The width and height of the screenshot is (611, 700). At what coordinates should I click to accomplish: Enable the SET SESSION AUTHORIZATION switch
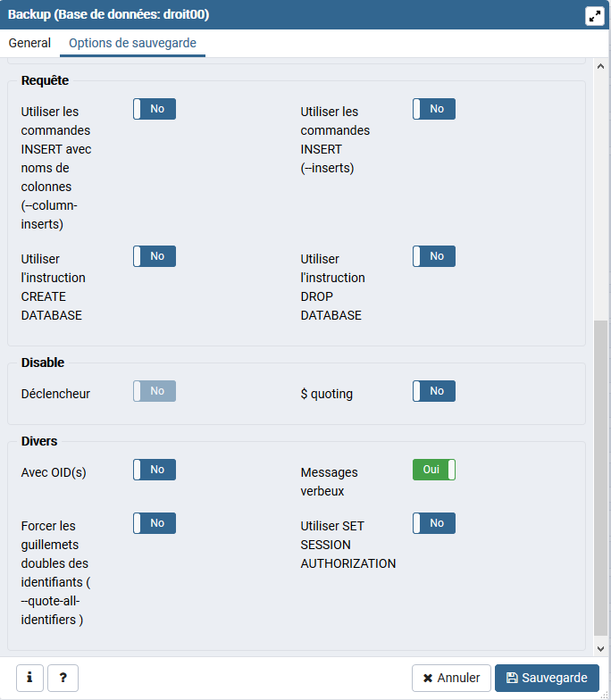tap(434, 523)
